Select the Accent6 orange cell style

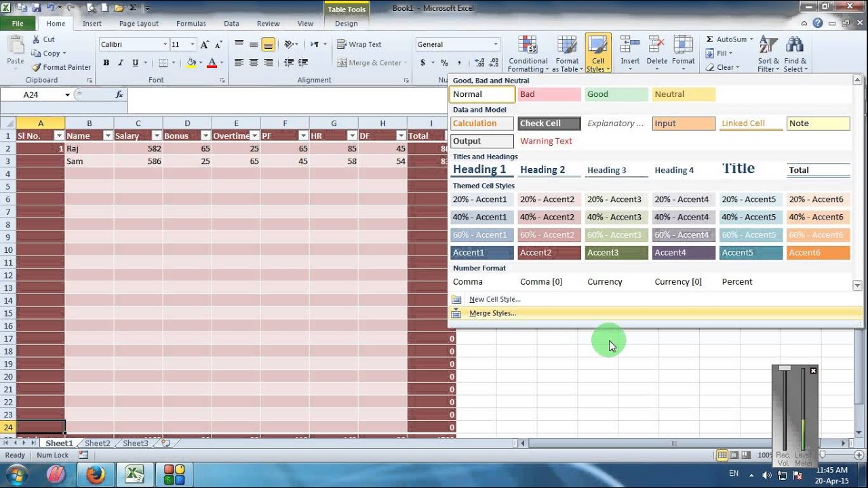(x=818, y=253)
